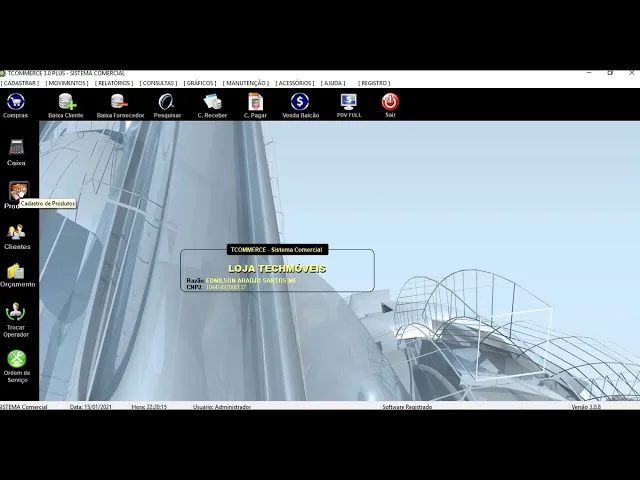Screen dimensions: 640x480
Task: Open the Orçamento sidebar icon
Action: [16, 271]
